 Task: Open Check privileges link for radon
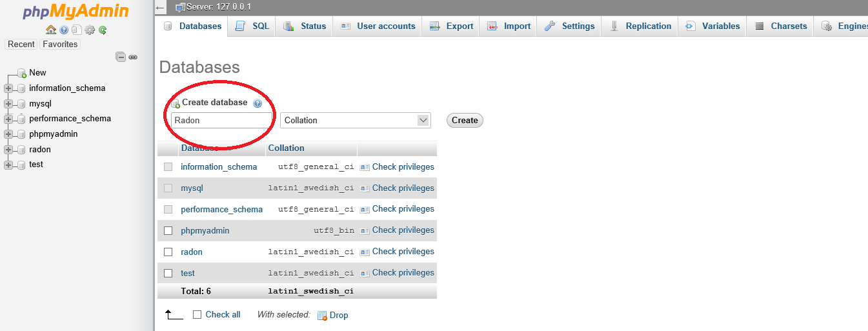tap(403, 252)
